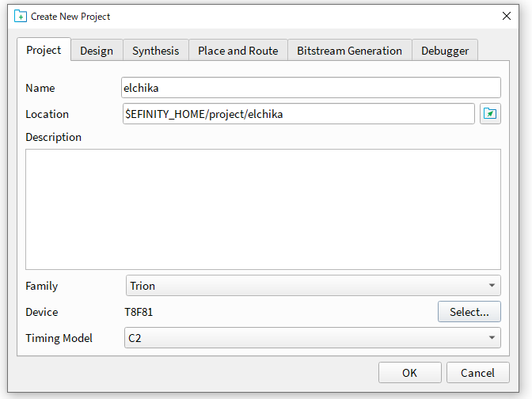Click the T8F81 device value text
The width and height of the screenshot is (532, 399).
139,312
